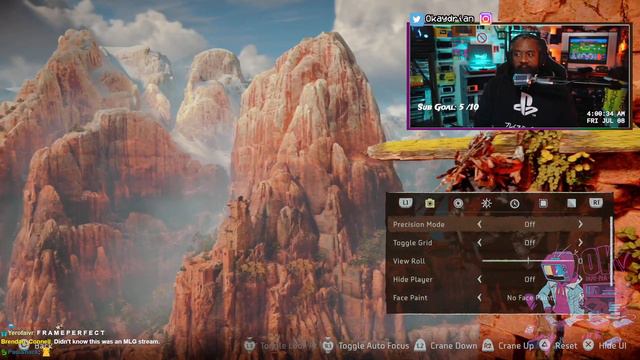Select the Face Paint row label
The height and width of the screenshot is (360, 640).
pos(410,298)
